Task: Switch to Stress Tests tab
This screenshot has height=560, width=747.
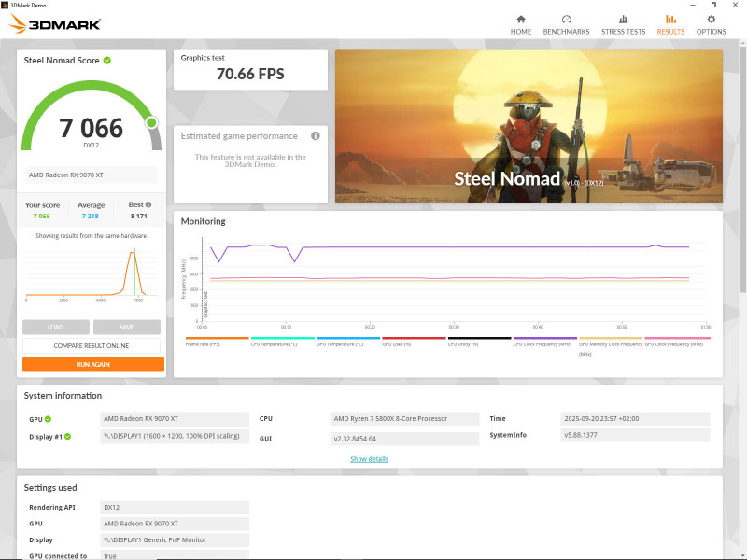Action: 623,25
